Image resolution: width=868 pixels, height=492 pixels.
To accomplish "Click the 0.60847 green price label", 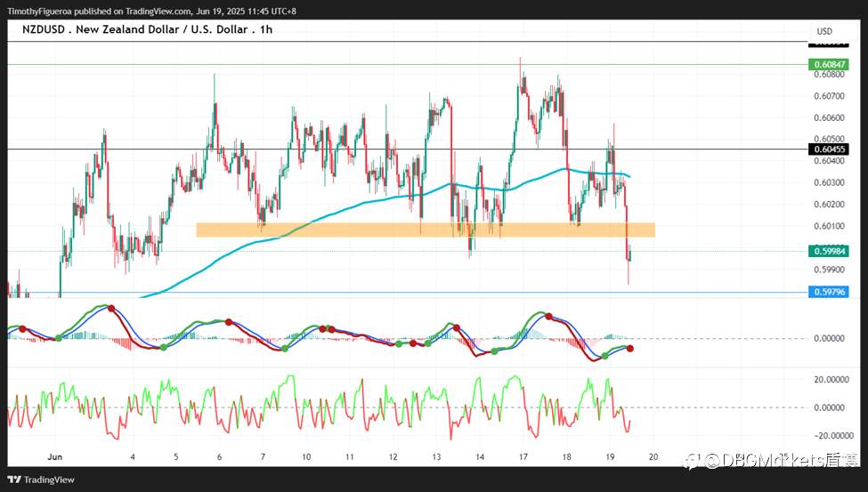I will (828, 64).
